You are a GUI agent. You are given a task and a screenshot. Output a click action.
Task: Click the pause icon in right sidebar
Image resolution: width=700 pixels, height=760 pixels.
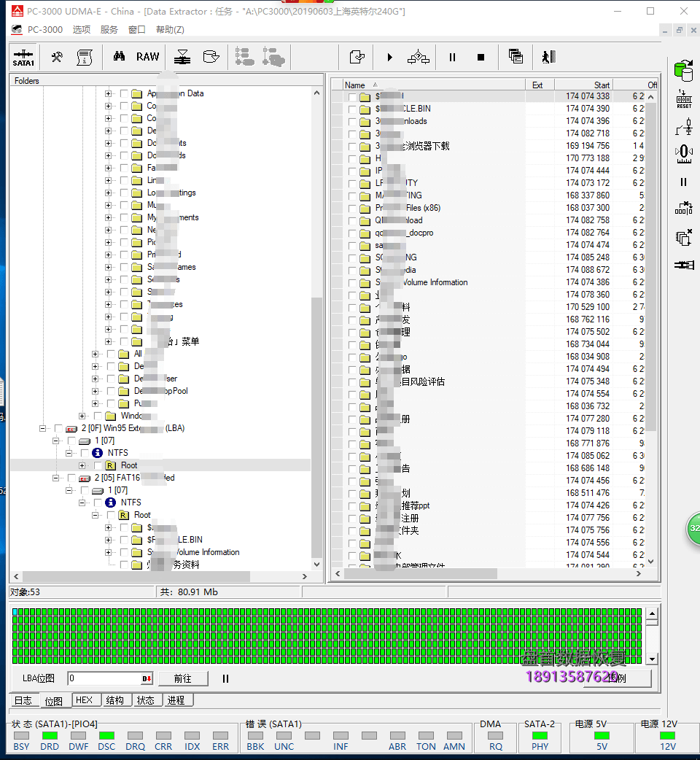click(683, 182)
